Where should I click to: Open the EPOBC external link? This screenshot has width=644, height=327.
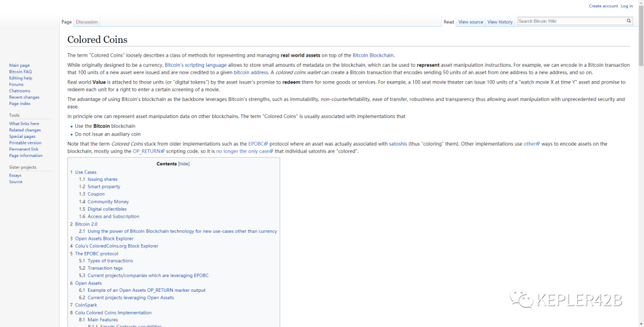258,144
